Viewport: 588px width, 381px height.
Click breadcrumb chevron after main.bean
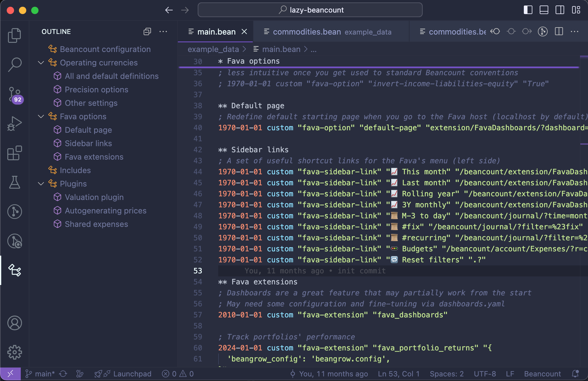pyautogui.click(x=306, y=49)
